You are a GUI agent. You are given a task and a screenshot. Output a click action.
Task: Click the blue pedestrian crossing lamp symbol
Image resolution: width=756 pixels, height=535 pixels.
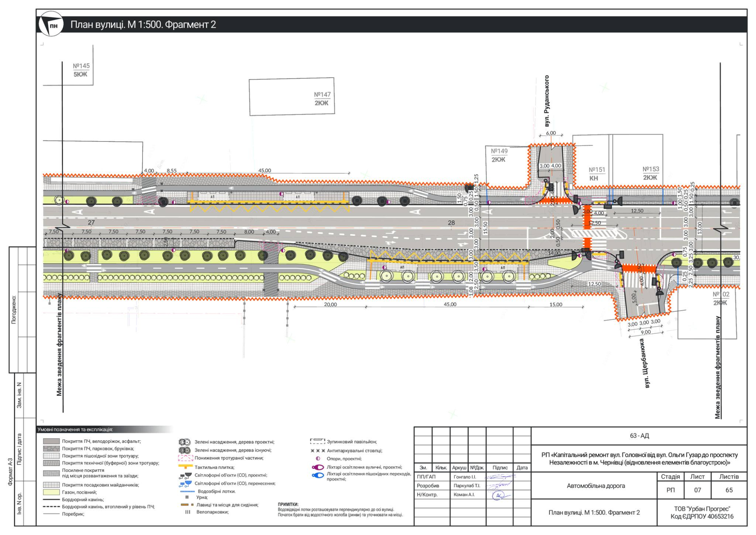[x=318, y=475]
